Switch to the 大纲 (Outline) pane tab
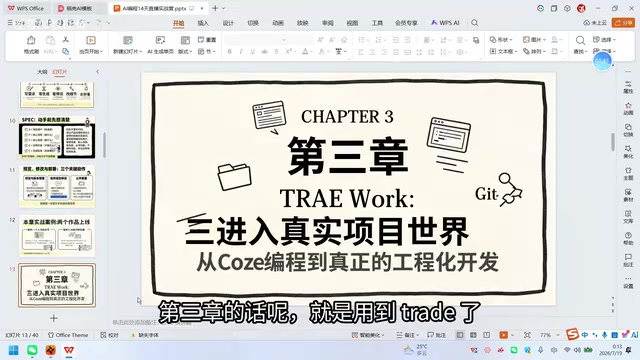Viewport: 640px width, 360px height. coord(42,72)
